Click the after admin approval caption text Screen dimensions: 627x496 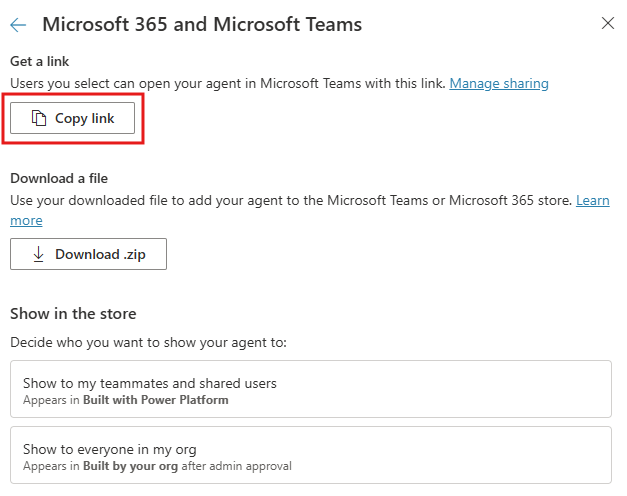coord(236,466)
